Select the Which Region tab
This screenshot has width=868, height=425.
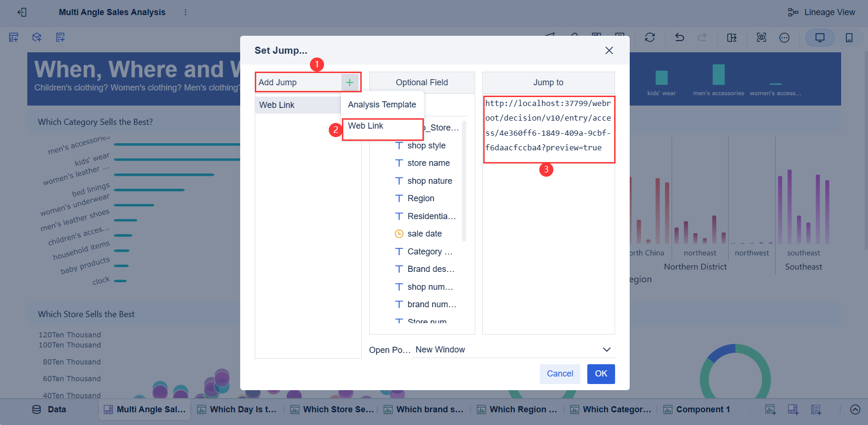pyautogui.click(x=517, y=409)
